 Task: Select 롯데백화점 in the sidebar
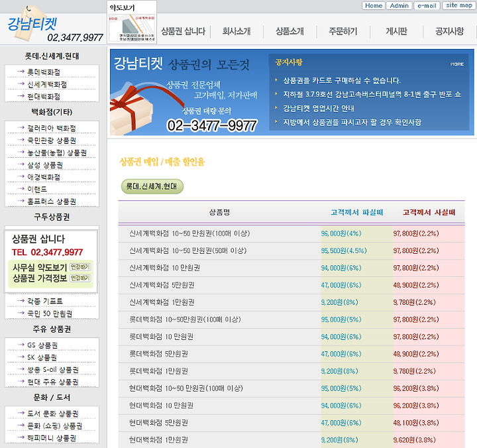click(44, 72)
